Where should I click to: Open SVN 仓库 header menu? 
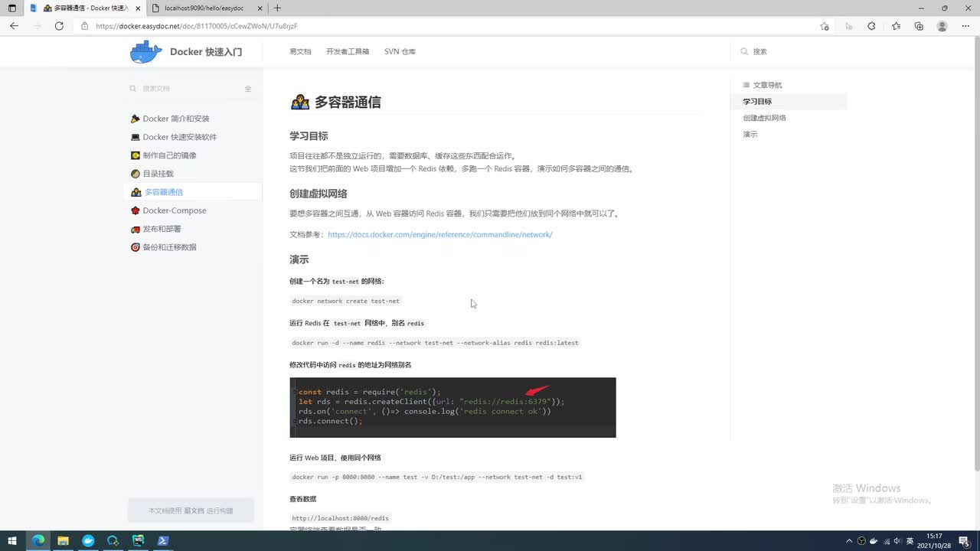400,51
